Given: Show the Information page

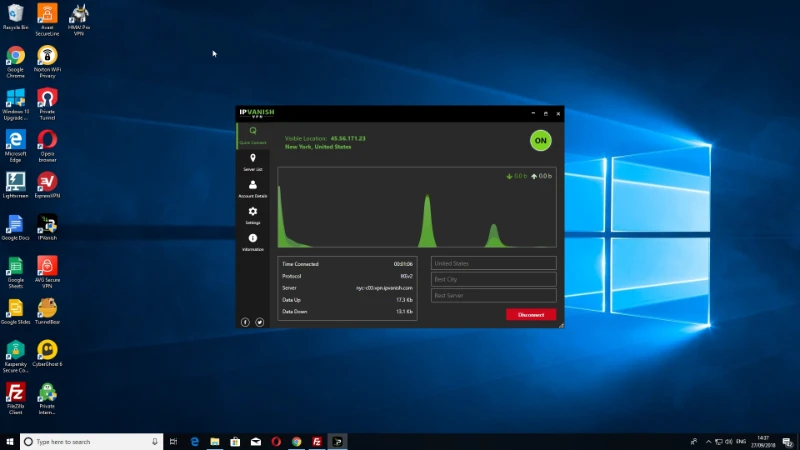Looking at the screenshot, I should [253, 241].
